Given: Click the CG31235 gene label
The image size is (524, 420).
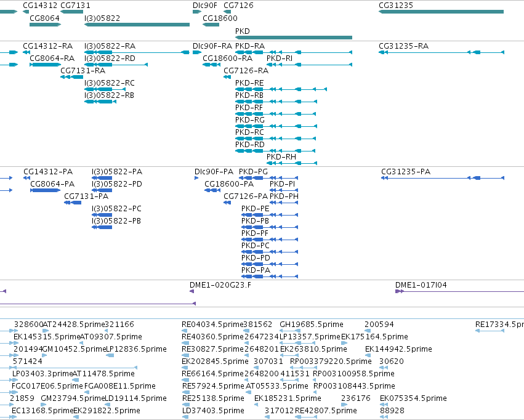Looking at the screenshot, I should click(x=396, y=6).
